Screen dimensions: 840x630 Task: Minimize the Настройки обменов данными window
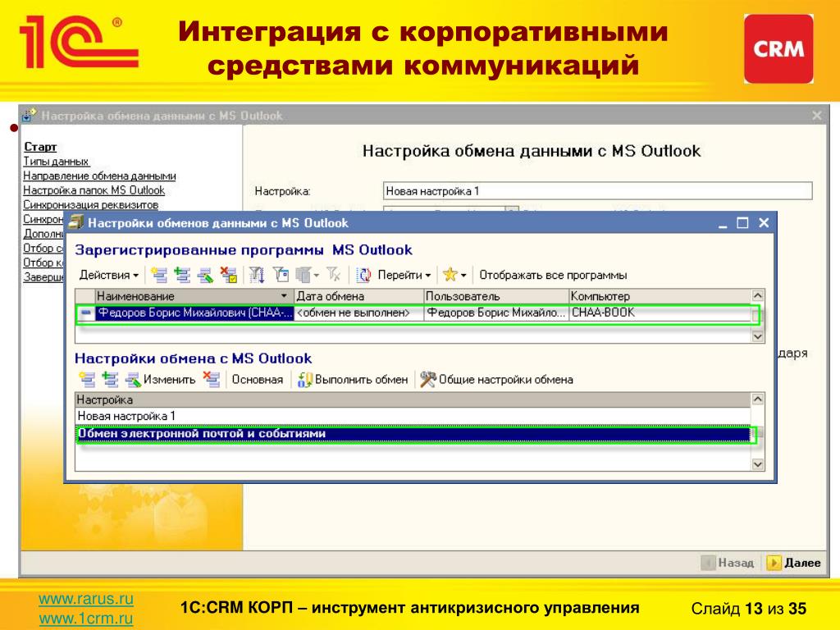tap(723, 223)
